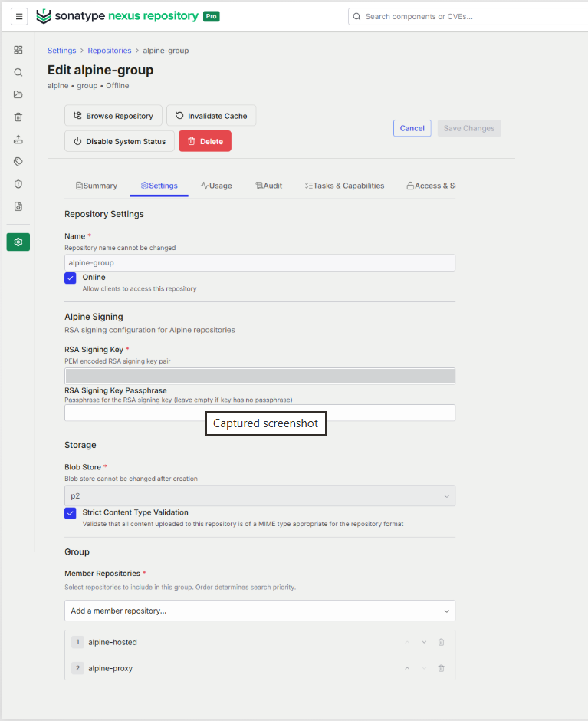Follow the Repositories breadcrumb link
This screenshot has height=721, width=588.
coord(110,51)
